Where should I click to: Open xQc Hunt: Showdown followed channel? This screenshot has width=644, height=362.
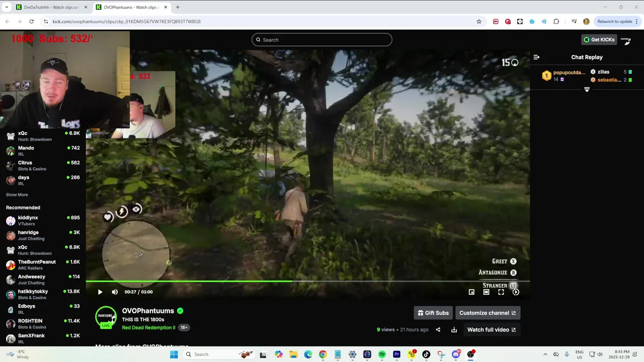43,136
